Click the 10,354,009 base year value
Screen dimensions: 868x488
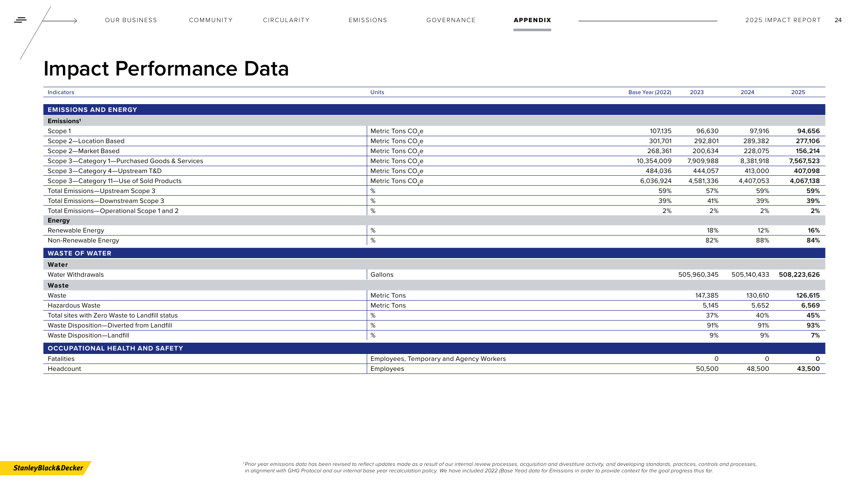654,161
